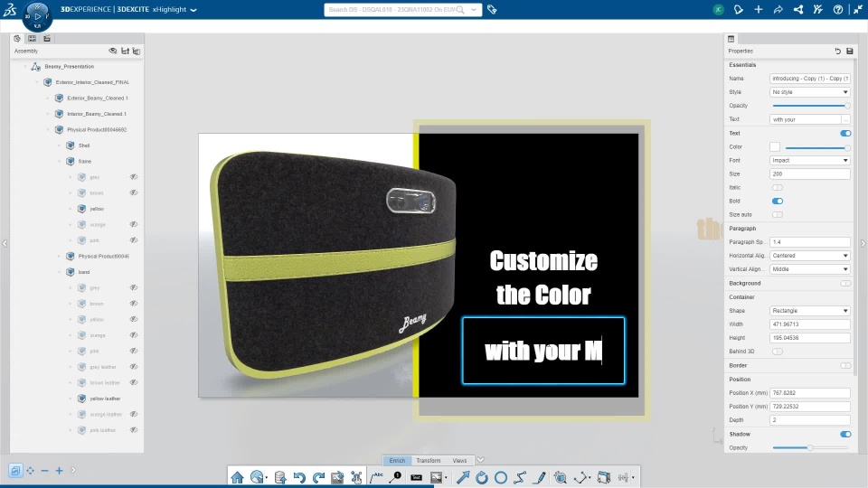Select the Circle shape tool

[500, 477]
